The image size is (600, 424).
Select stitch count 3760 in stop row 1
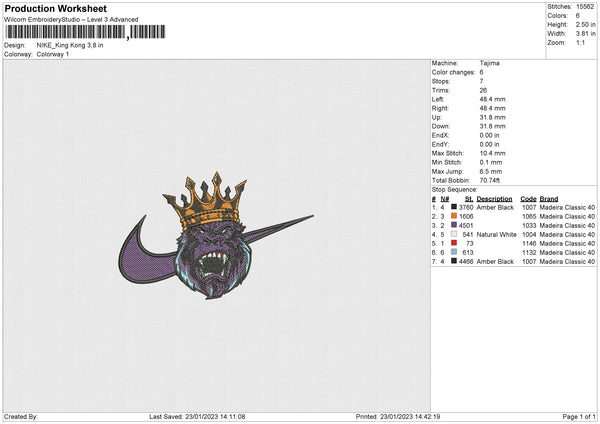(466, 207)
